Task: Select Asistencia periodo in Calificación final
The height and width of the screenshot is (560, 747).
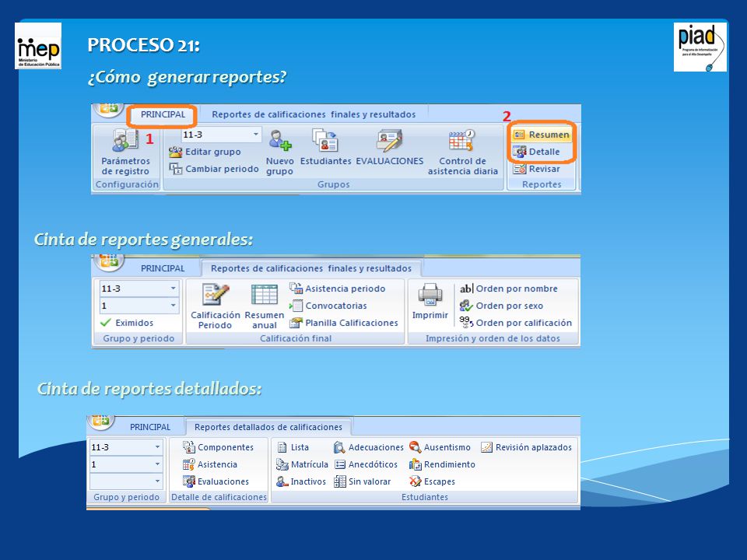Action: [337, 289]
